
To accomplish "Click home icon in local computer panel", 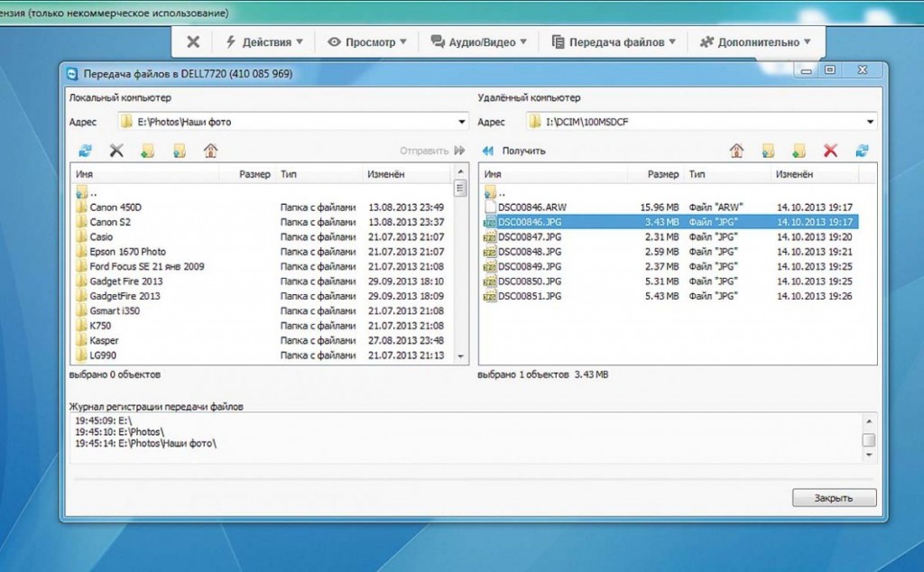I will 210,151.
